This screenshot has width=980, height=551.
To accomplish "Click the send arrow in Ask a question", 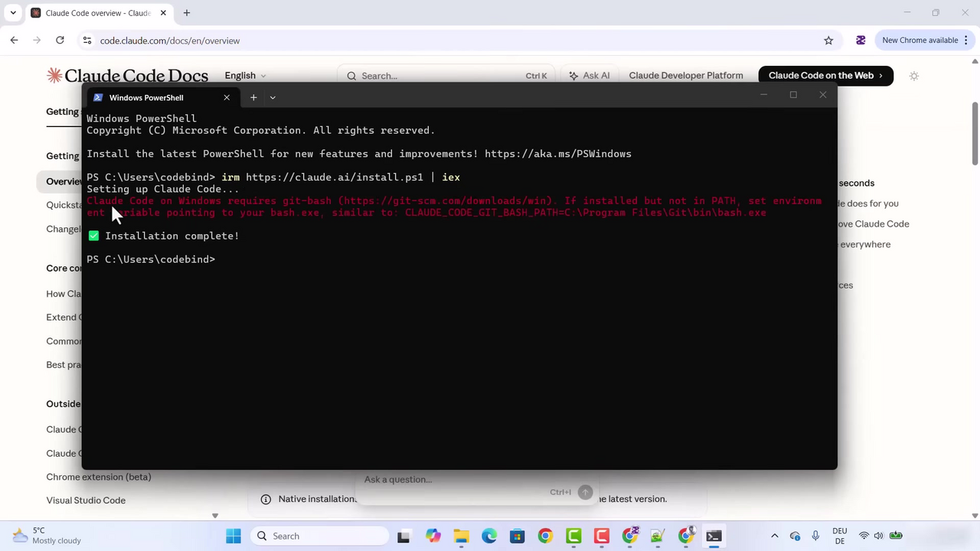I will coord(585,492).
